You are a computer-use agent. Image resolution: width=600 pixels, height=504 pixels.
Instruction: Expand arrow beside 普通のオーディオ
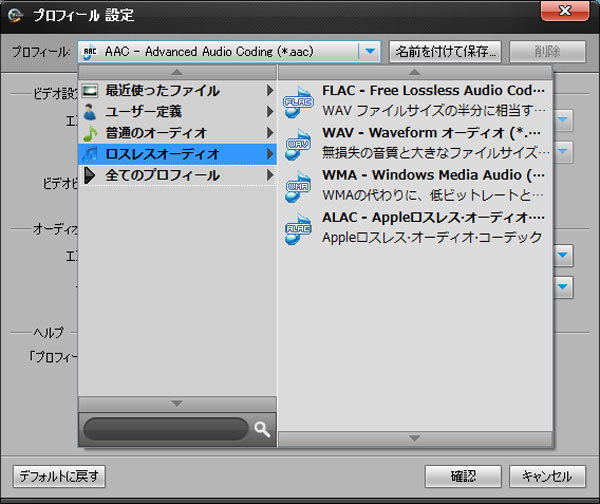[270, 133]
